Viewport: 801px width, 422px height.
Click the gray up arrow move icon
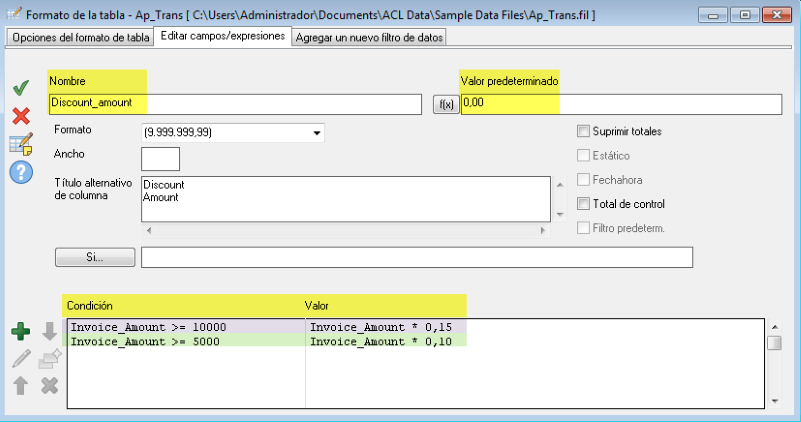click(21, 385)
